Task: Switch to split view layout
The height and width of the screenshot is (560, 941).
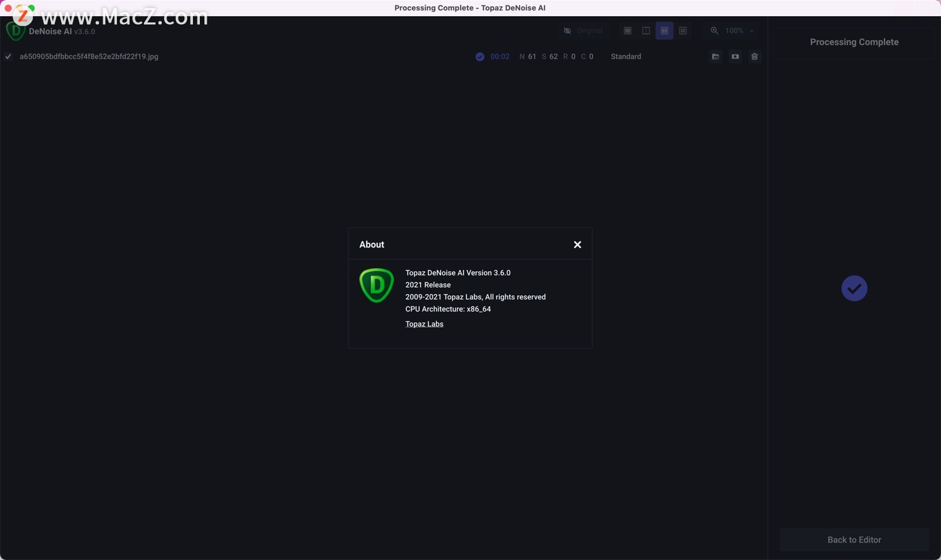Action: (x=646, y=31)
